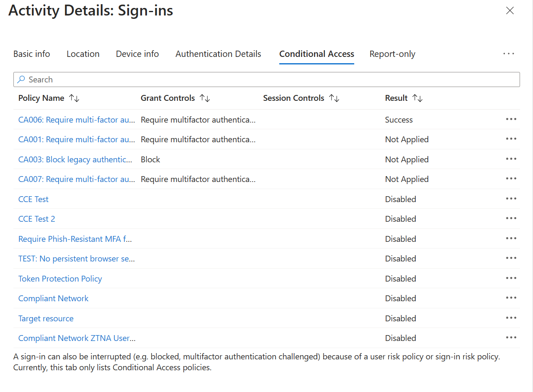The width and height of the screenshot is (533, 392).
Task: Open ellipsis menu for Compliant Network row
Action: [511, 298]
